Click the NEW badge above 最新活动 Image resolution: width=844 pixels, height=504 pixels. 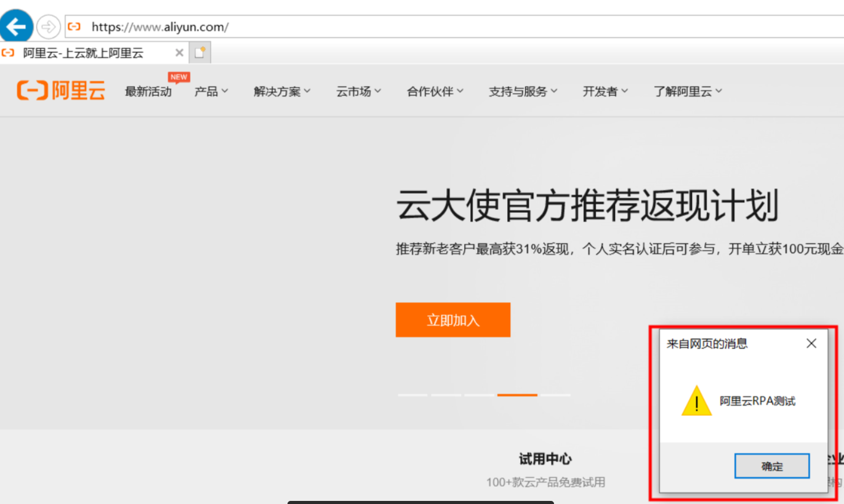(x=179, y=78)
